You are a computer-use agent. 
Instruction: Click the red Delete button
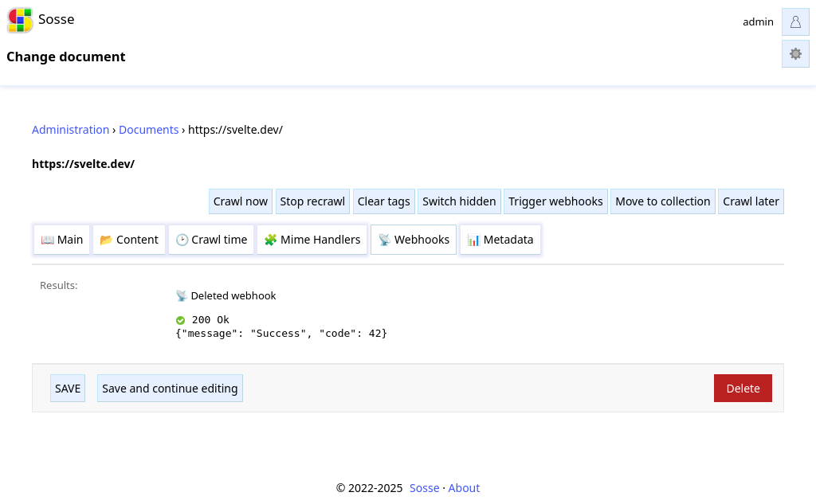tap(743, 389)
